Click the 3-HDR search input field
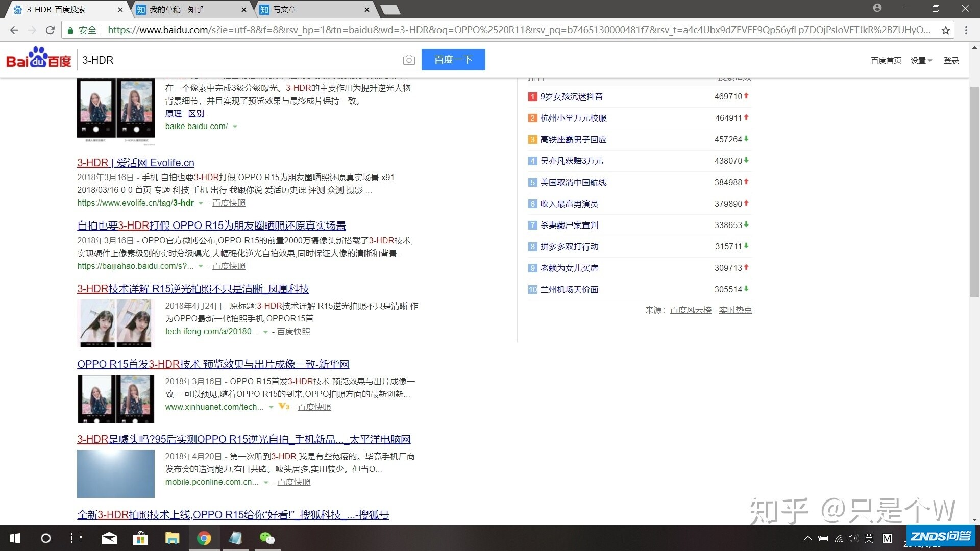 point(239,60)
